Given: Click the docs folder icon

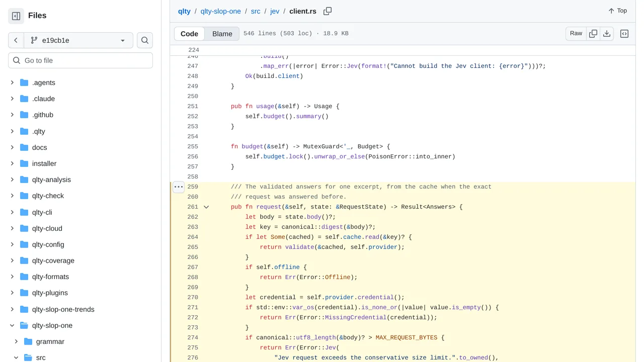Looking at the screenshot, I should (x=24, y=147).
